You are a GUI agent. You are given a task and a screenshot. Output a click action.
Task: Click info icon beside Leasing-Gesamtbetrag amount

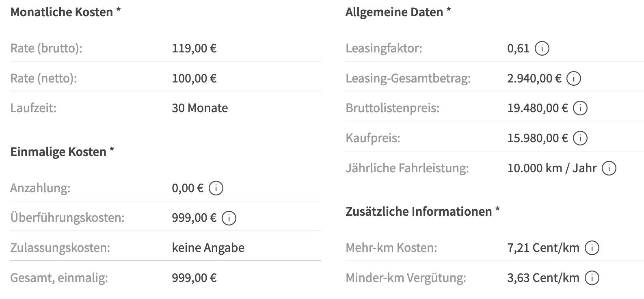[x=573, y=78]
